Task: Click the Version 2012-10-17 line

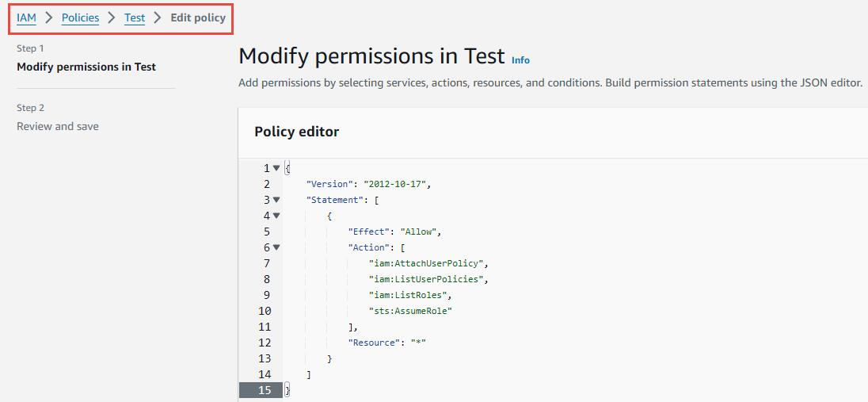Action: (367, 184)
